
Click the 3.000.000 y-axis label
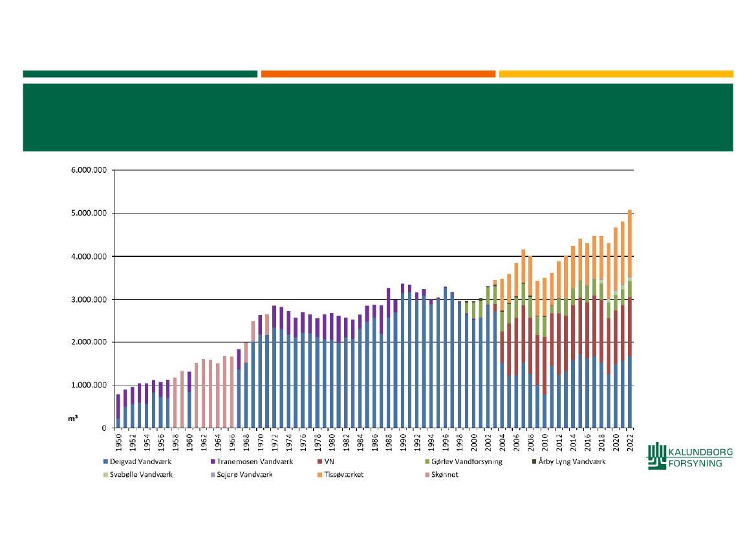(89, 299)
